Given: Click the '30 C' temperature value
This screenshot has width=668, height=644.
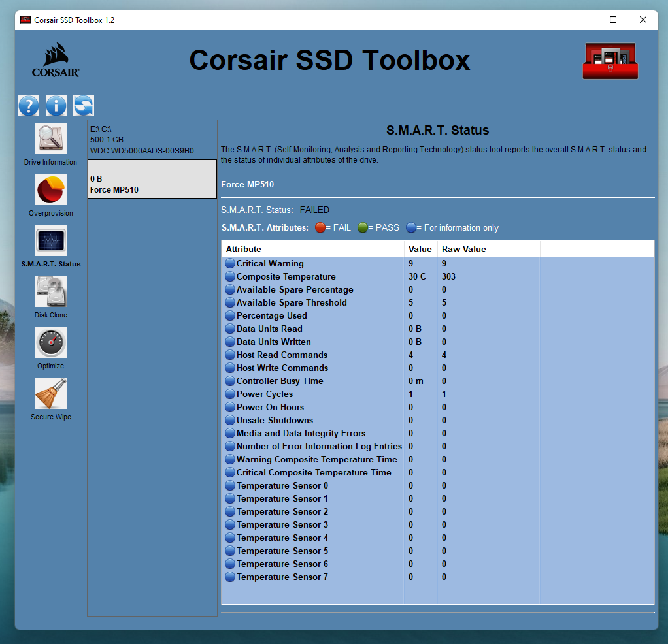Looking at the screenshot, I should [417, 277].
